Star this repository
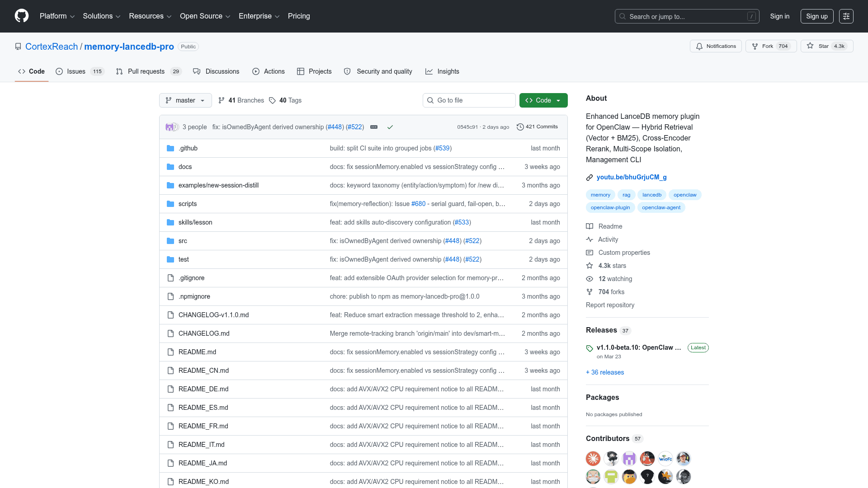 (827, 46)
